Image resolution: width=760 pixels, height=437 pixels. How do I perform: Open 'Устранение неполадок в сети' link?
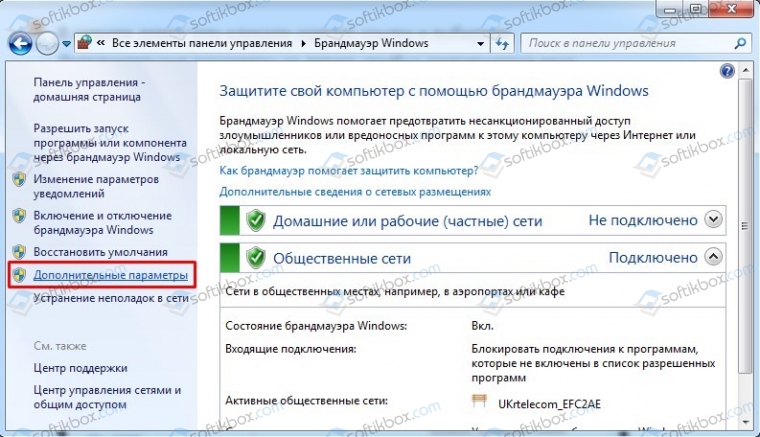tap(111, 298)
